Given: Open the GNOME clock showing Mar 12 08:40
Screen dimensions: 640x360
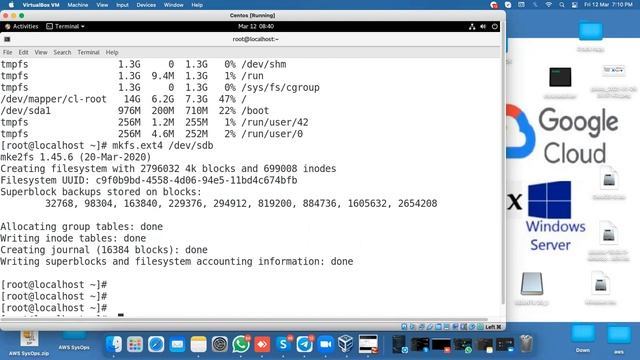Looking at the screenshot, I should coord(256,27).
